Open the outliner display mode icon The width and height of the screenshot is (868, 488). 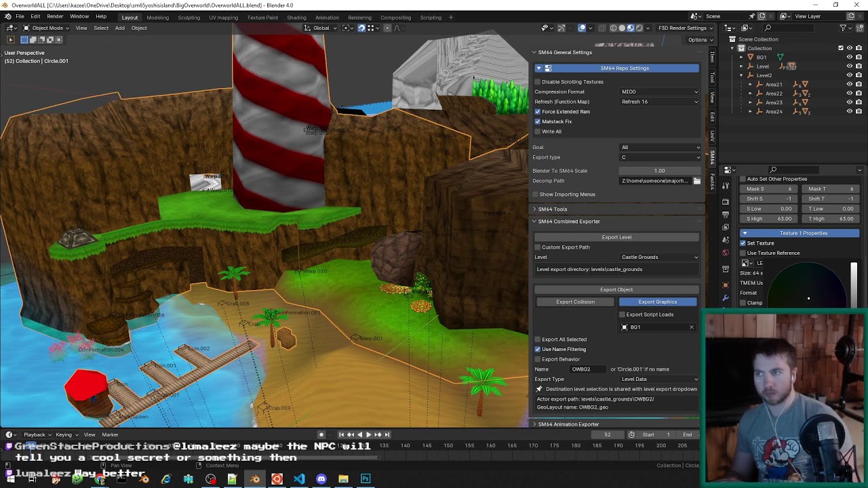(745, 28)
